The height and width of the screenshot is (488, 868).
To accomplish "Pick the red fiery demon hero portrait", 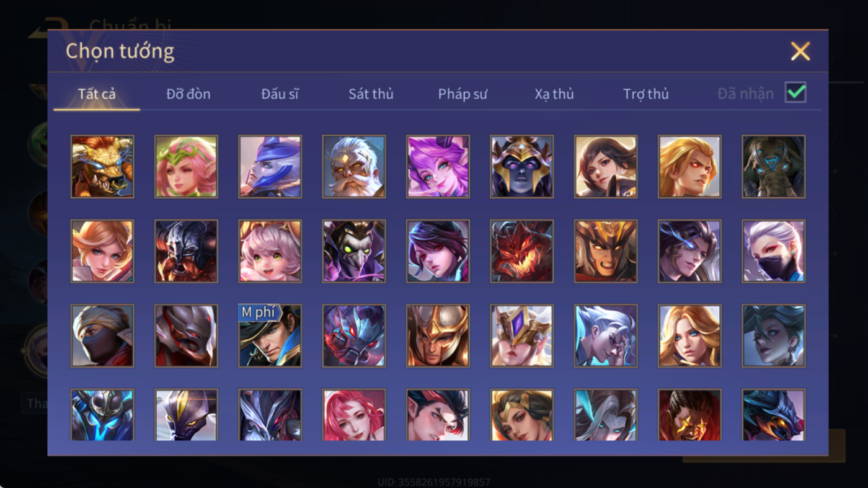I will [x=522, y=251].
